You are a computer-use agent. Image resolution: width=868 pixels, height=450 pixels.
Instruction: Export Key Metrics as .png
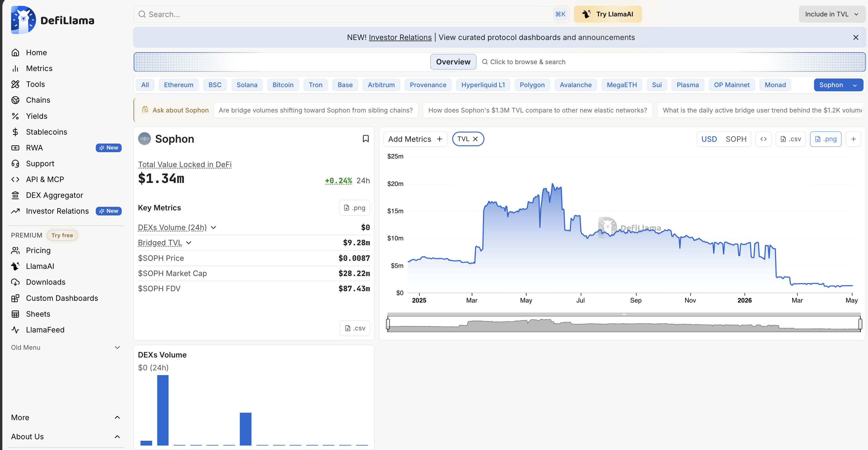pos(354,208)
